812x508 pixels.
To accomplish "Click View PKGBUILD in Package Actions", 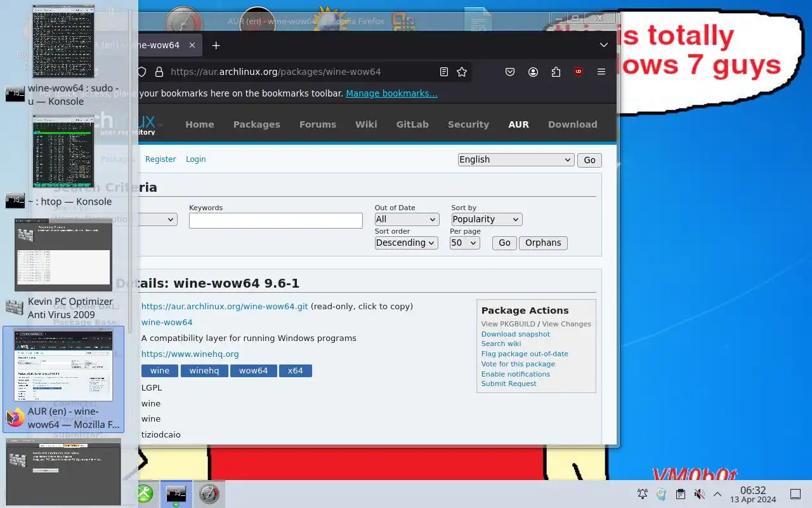I will 508,324.
